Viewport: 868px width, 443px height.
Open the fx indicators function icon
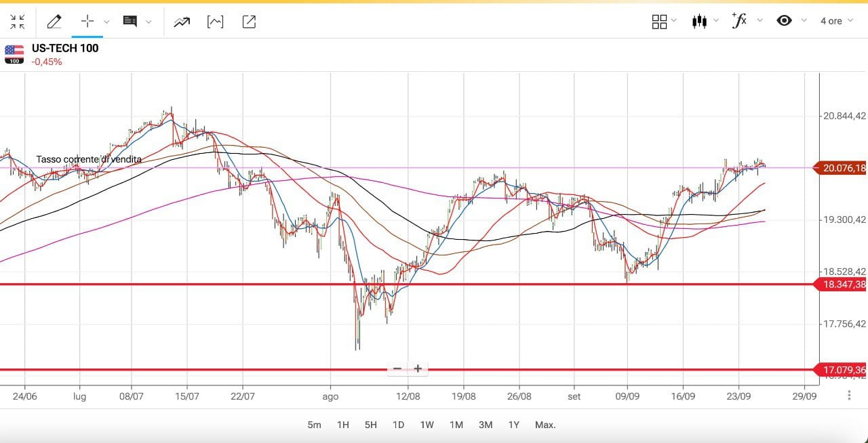tap(739, 20)
